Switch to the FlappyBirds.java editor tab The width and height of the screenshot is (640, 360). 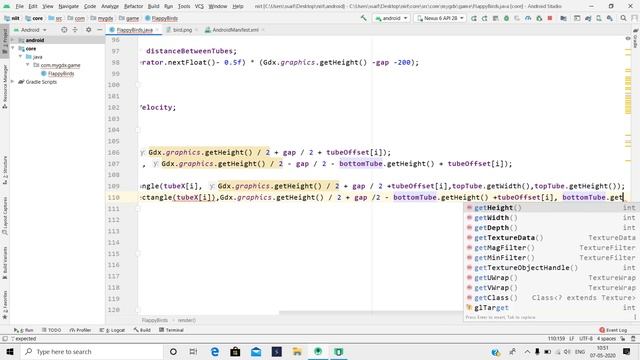click(134, 30)
